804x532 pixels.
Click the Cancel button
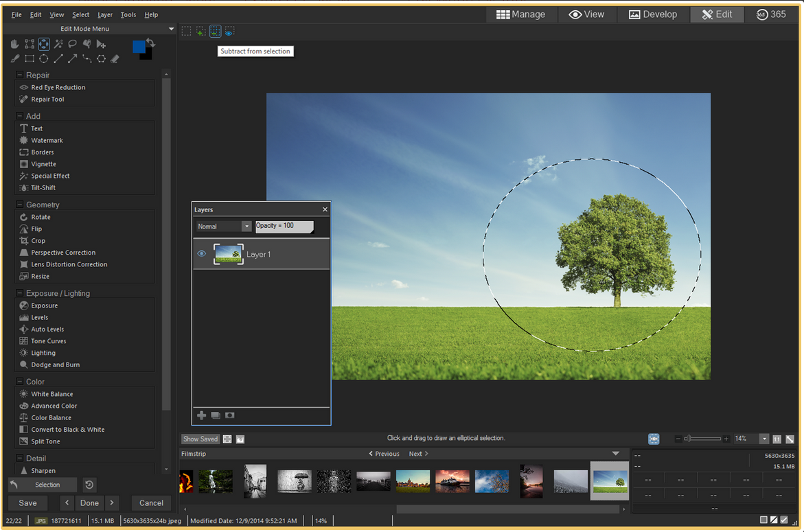(151, 502)
